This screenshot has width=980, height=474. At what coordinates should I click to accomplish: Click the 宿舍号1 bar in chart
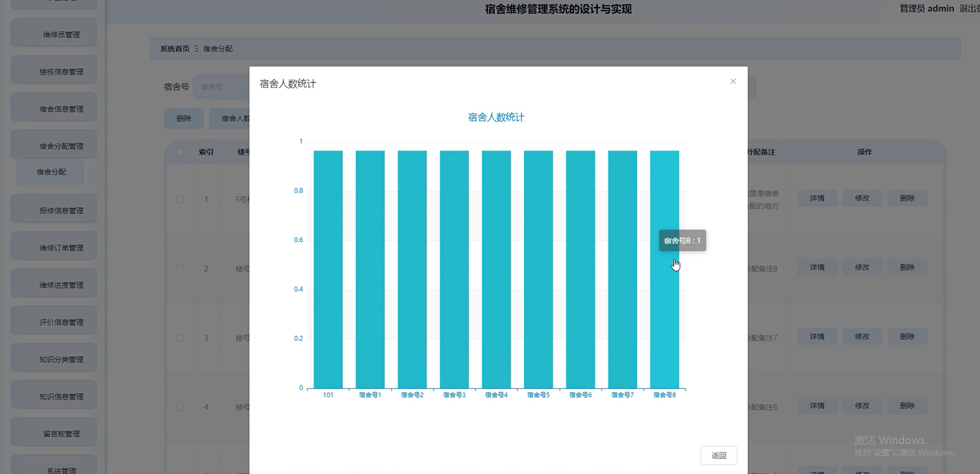pos(370,269)
